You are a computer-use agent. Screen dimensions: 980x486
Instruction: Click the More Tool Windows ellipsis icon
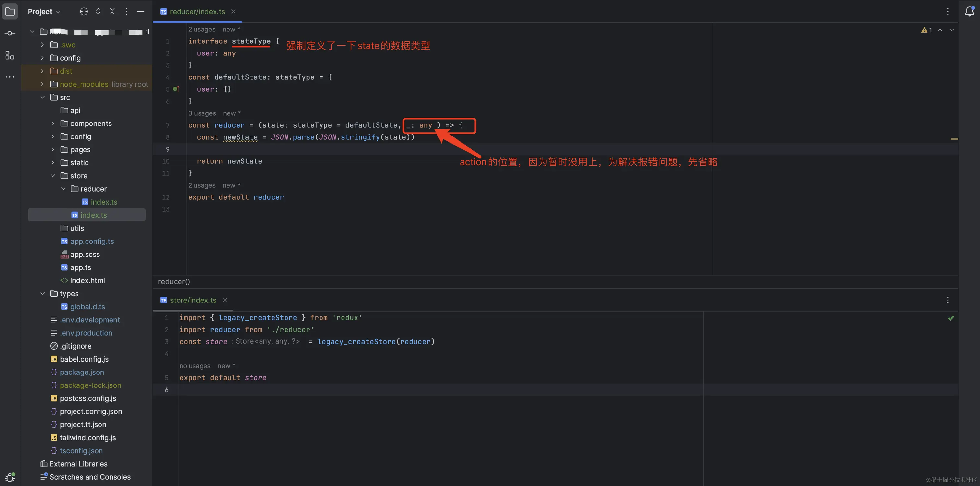tap(9, 77)
